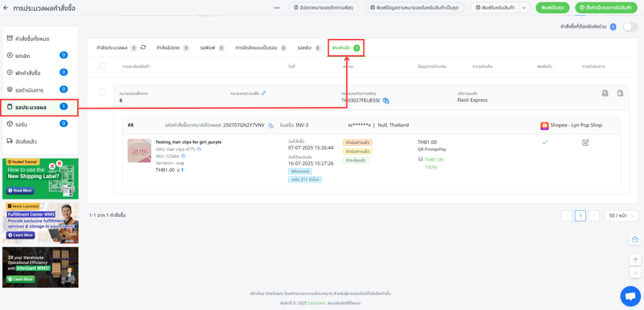Open the chat bubble support widget
644x310 pixels.
click(x=630, y=296)
